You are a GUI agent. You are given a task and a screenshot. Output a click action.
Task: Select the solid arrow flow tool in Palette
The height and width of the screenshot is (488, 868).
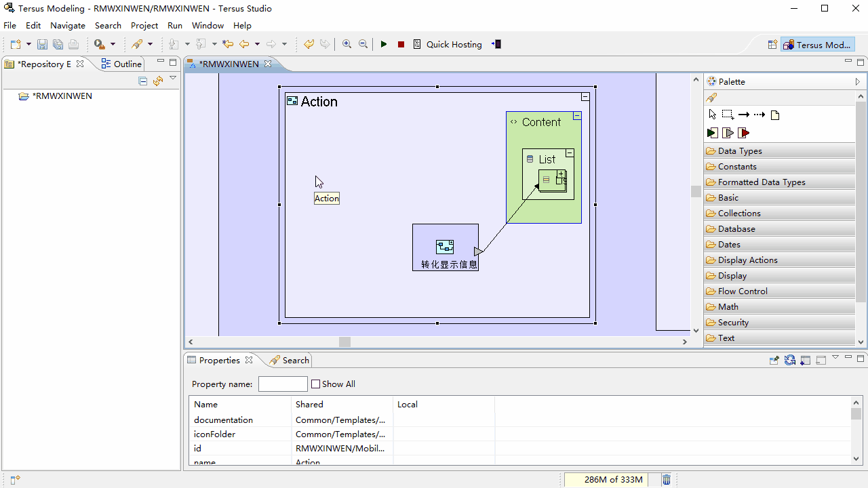[x=744, y=115]
